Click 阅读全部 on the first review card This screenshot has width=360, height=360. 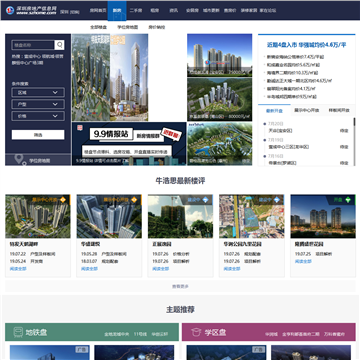pos(18,269)
